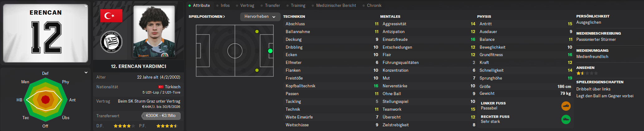Click the red center of the attribute polygon

(x=46, y=100)
